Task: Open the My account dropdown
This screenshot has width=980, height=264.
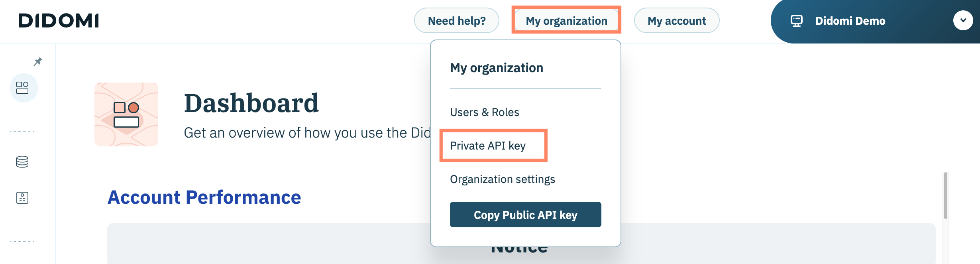Action: pos(676,21)
